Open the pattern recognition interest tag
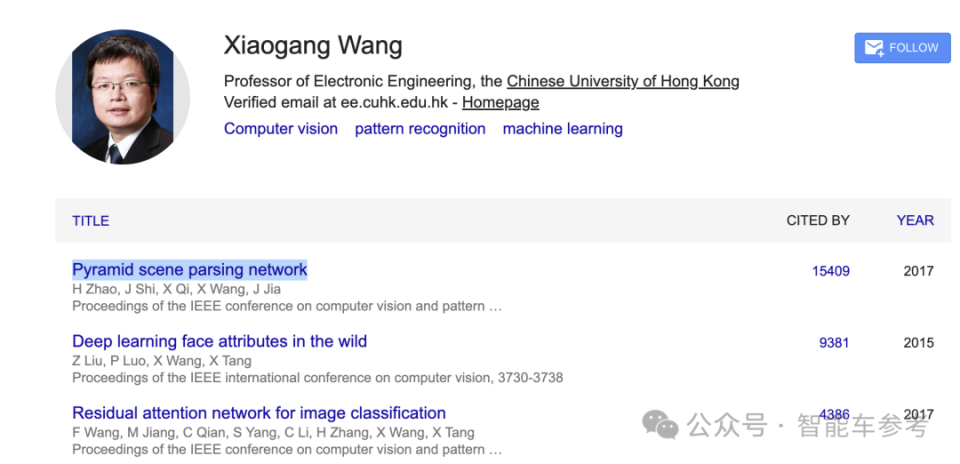Image resolution: width=960 pixels, height=464 pixels. (x=420, y=128)
